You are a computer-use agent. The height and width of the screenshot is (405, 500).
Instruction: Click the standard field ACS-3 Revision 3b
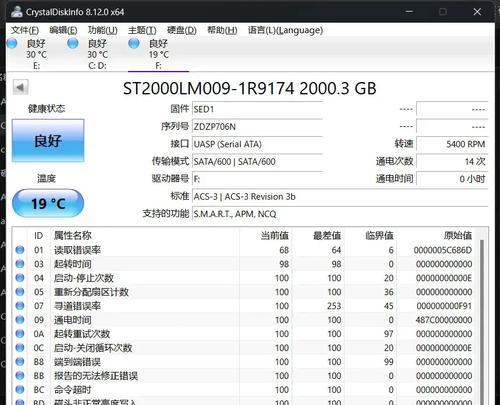(340, 197)
